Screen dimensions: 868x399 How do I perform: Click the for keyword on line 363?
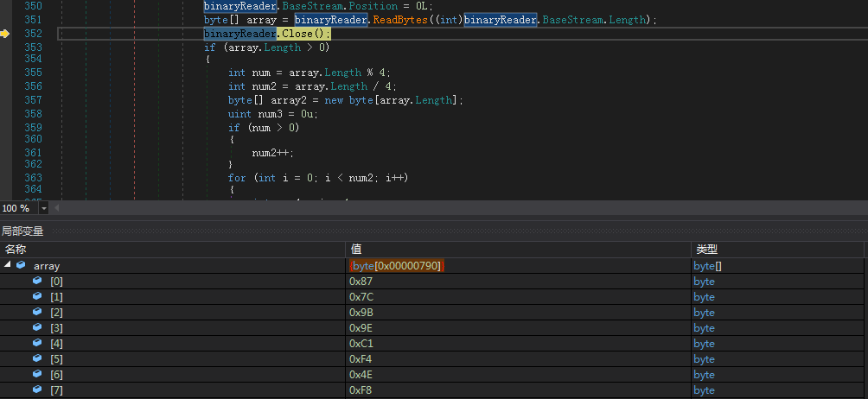click(236, 178)
